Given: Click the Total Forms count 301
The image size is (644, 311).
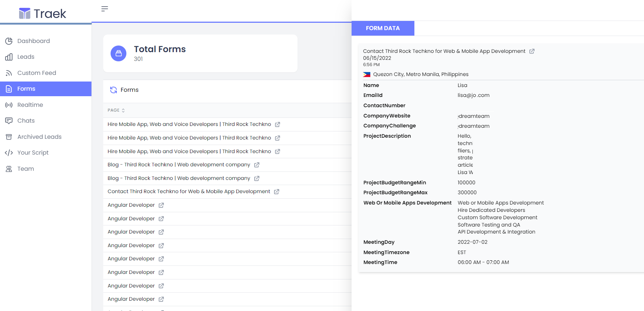Looking at the screenshot, I should (138, 59).
